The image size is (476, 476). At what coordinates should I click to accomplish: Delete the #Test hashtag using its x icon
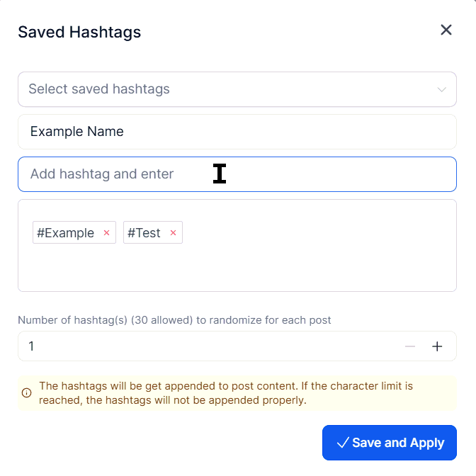point(173,233)
